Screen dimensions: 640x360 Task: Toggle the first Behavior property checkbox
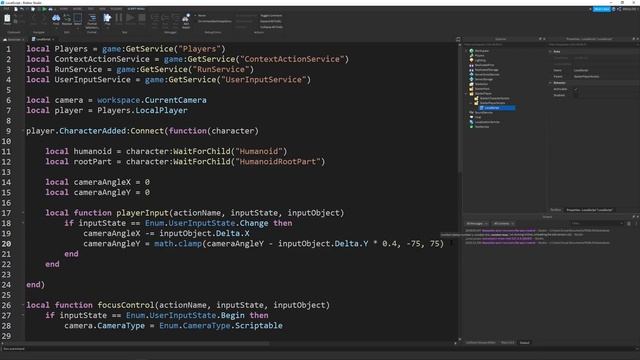576,89
